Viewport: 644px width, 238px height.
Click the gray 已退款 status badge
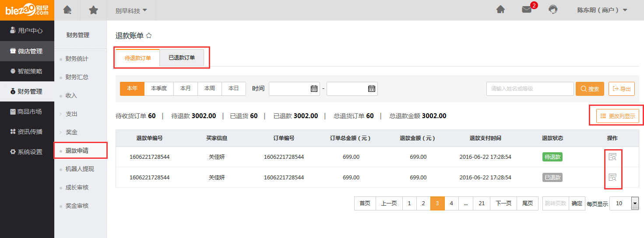pos(553,178)
